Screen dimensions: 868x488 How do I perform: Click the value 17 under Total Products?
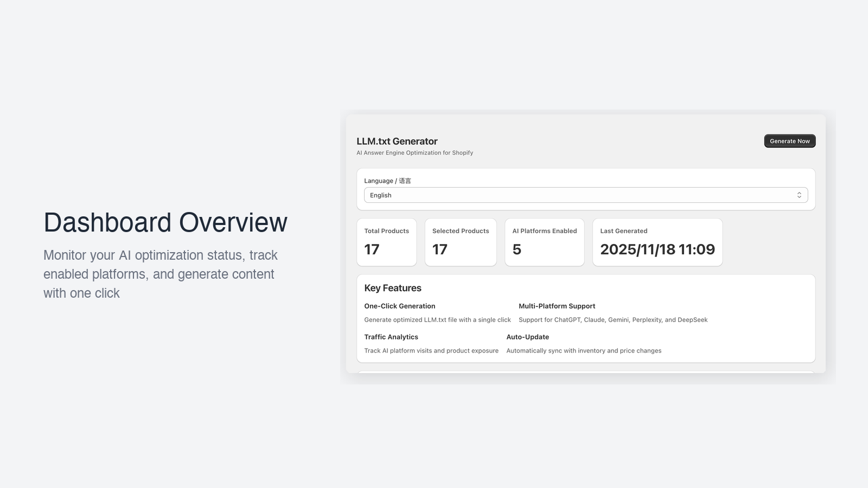[x=371, y=250]
